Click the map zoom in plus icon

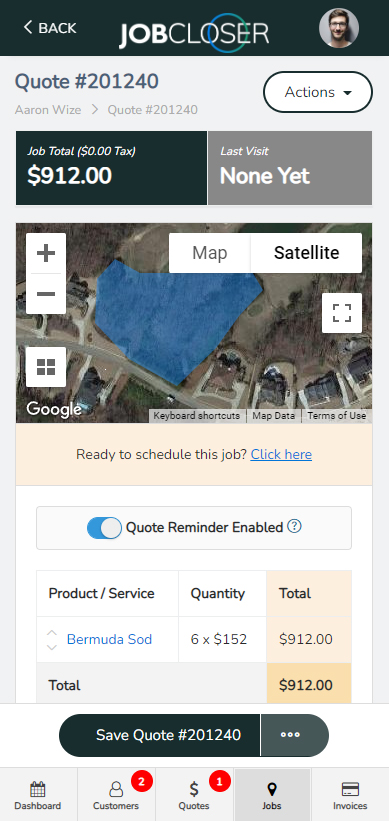point(46,253)
